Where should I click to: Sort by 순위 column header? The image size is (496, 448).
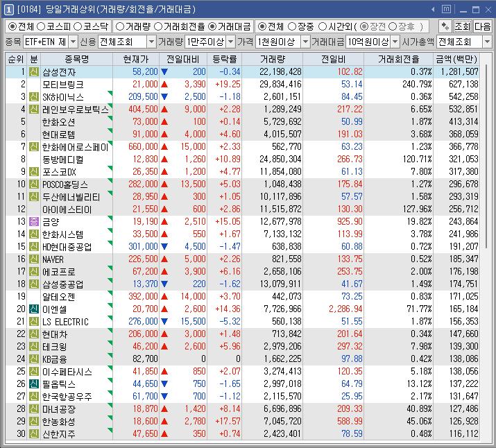(x=16, y=59)
